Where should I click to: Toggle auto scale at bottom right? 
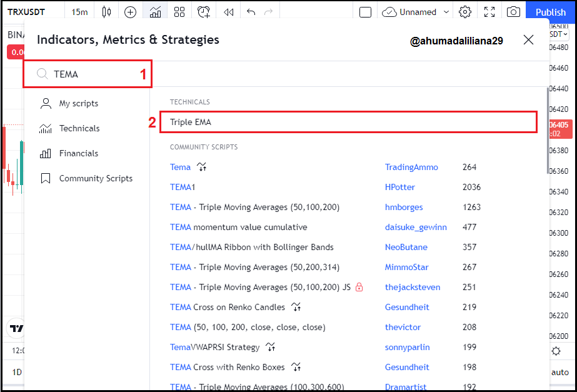559,372
